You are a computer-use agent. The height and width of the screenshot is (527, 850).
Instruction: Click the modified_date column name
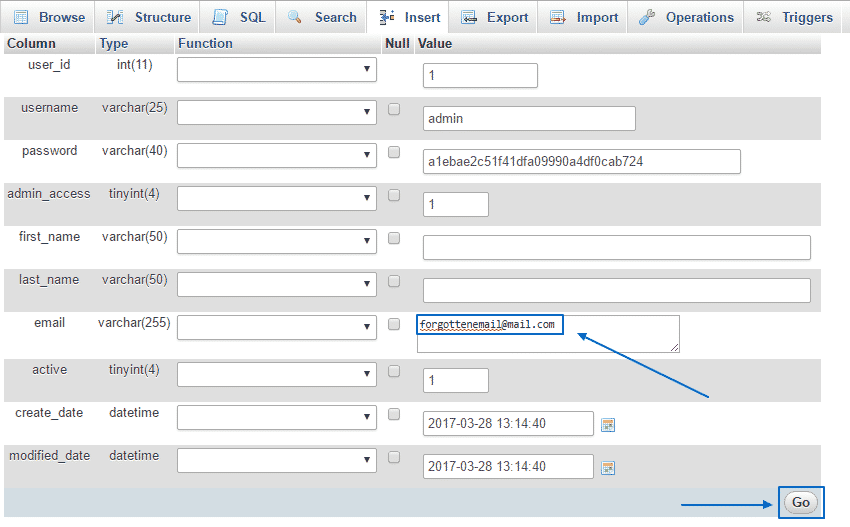[x=49, y=456]
